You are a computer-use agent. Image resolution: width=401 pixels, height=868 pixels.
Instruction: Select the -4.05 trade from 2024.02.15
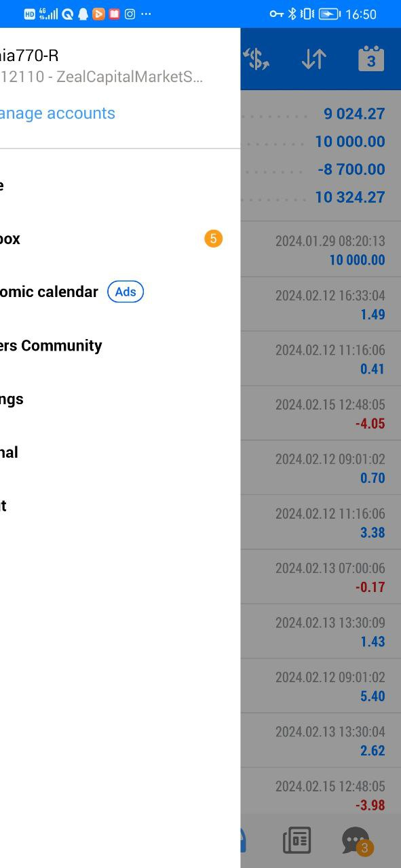tap(321, 414)
